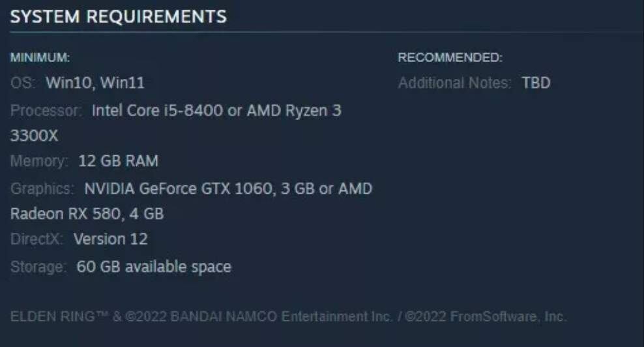Screen dimensions: 644x347
Task: Click the Storage label
Action: pyautogui.click(x=38, y=267)
